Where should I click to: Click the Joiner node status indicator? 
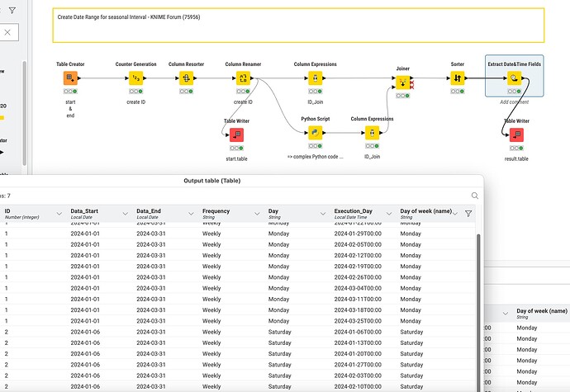[x=403, y=96]
